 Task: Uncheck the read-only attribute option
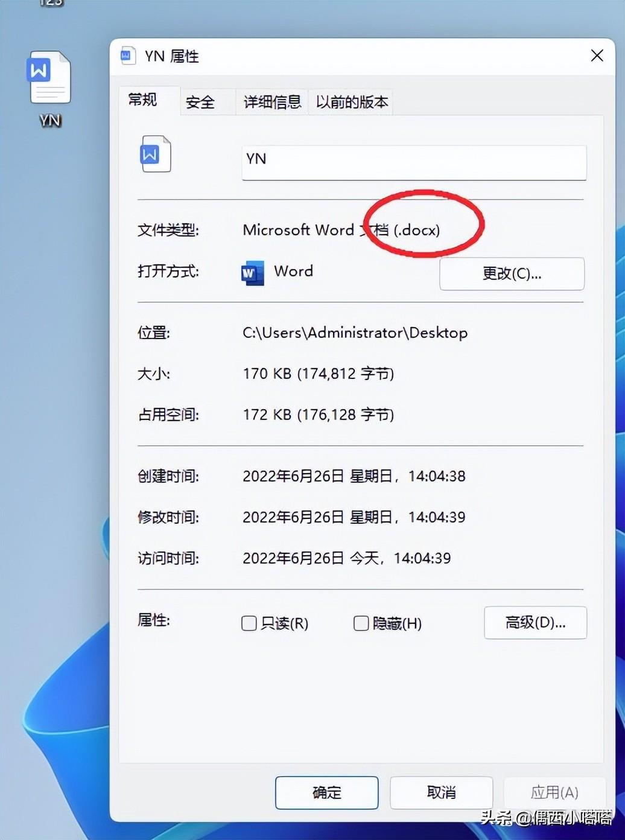(x=249, y=623)
